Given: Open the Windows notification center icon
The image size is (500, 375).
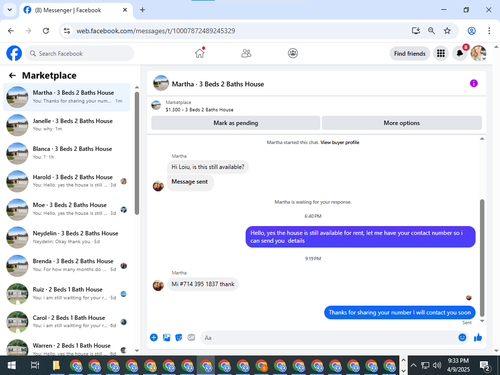Looking at the screenshot, I should [485, 366].
